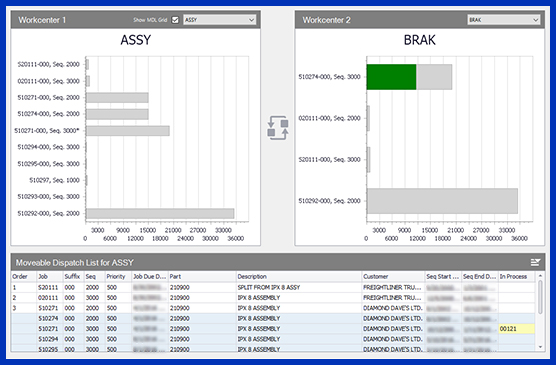Click the ASSY bar for 510292-000, Seq. 2000
The height and width of the screenshot is (365, 556).
(x=160, y=214)
